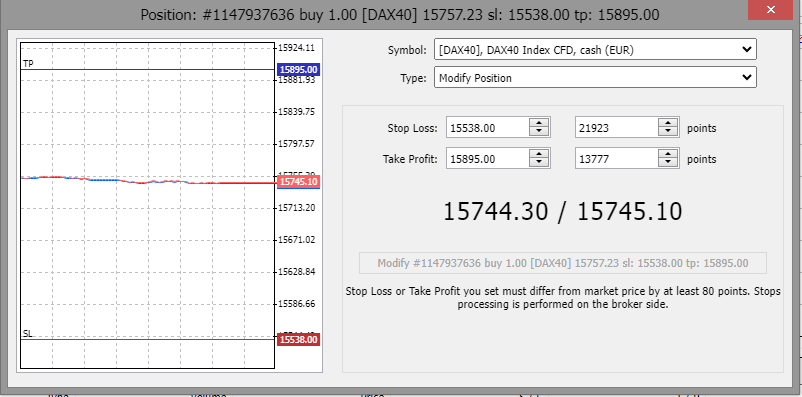
Task: Increase the Take Profit price with up arrow
Action: click(539, 153)
